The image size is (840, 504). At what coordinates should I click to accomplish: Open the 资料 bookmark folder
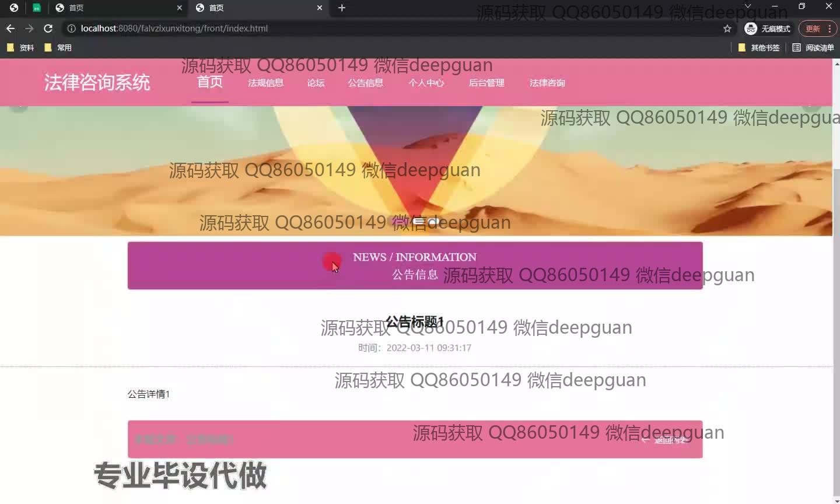20,48
